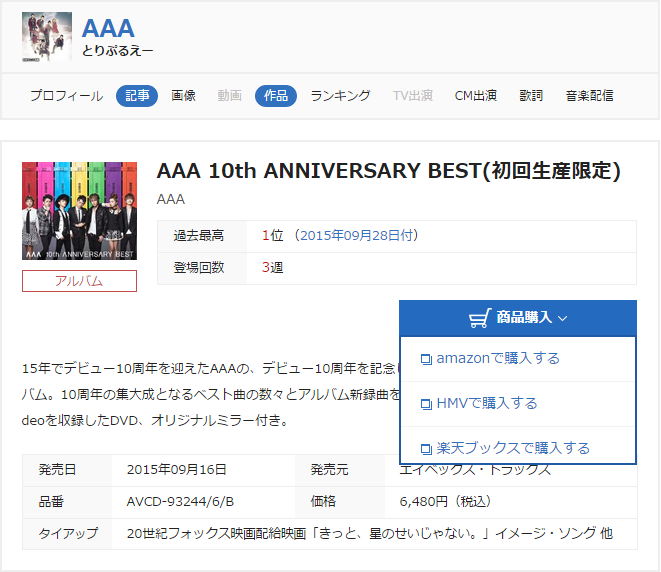Select the 作品 tab

pos(276,96)
